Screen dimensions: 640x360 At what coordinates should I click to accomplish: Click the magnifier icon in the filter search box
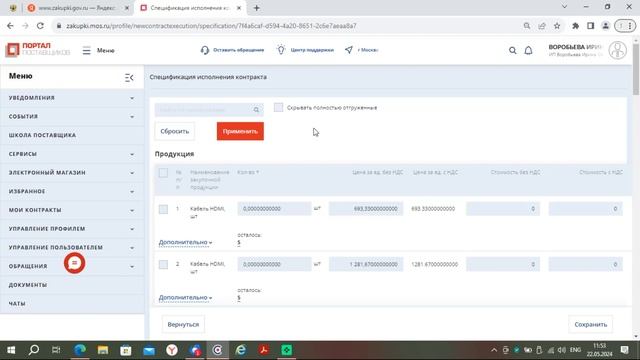[256, 110]
